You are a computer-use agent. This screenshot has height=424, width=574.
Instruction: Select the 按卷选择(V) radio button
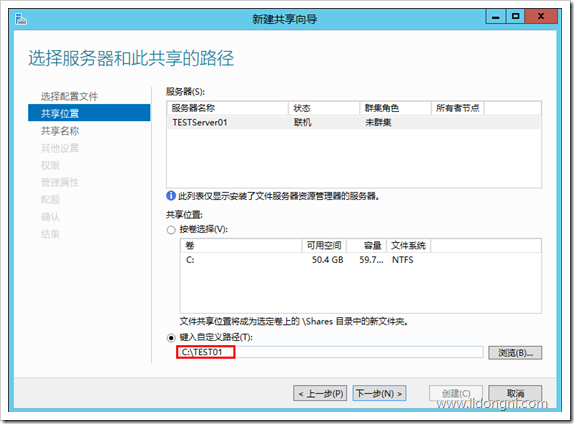(171, 230)
